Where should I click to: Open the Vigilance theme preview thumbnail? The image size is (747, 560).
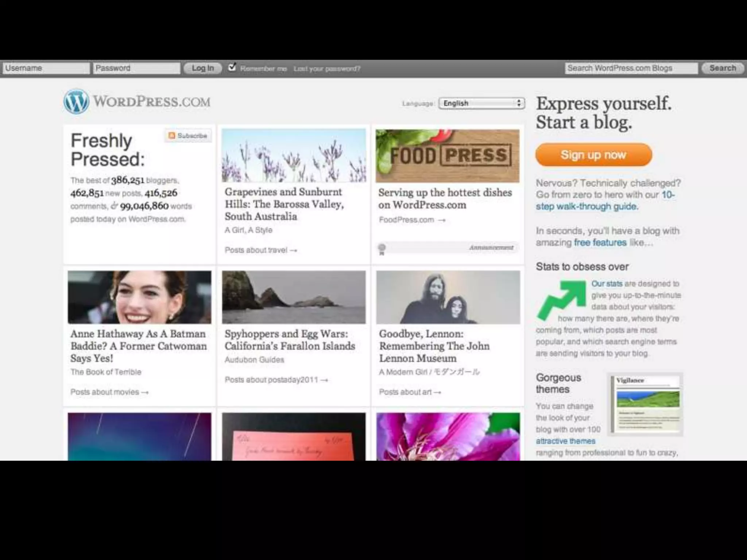click(x=645, y=404)
